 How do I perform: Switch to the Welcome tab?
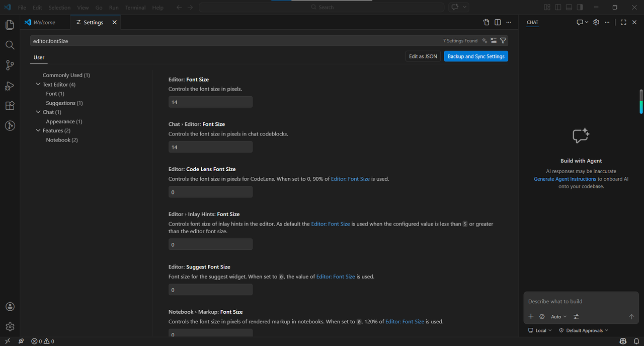pyautogui.click(x=40, y=22)
